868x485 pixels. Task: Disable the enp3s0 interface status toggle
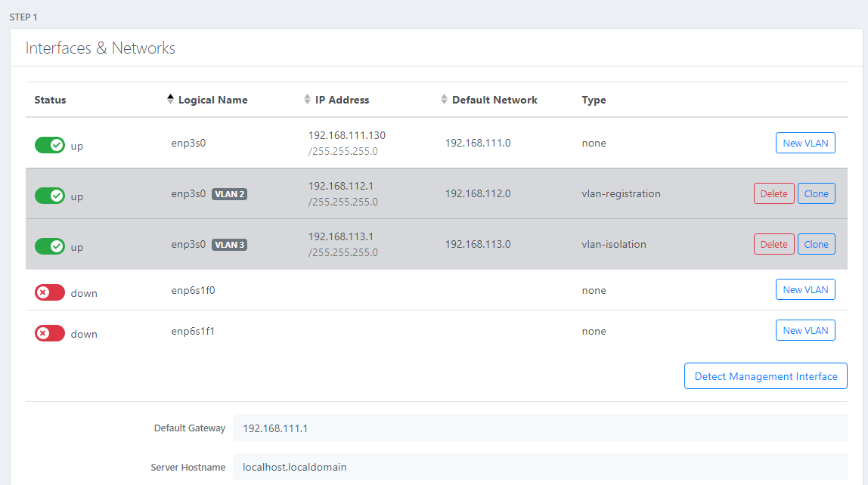(50, 145)
